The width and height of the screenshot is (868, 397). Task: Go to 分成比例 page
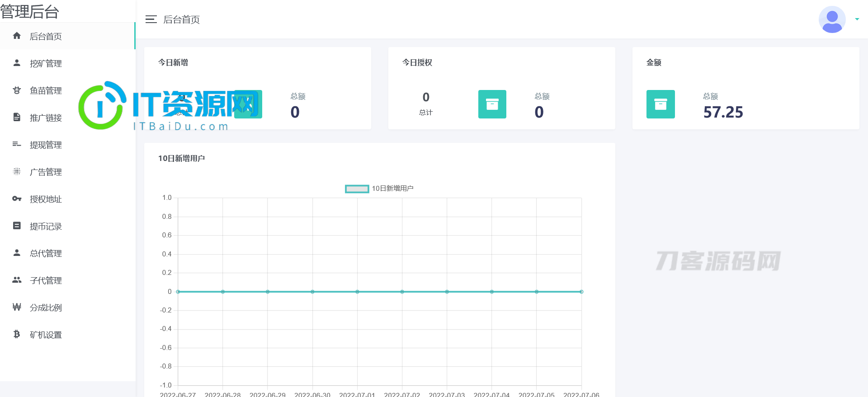[68, 307]
